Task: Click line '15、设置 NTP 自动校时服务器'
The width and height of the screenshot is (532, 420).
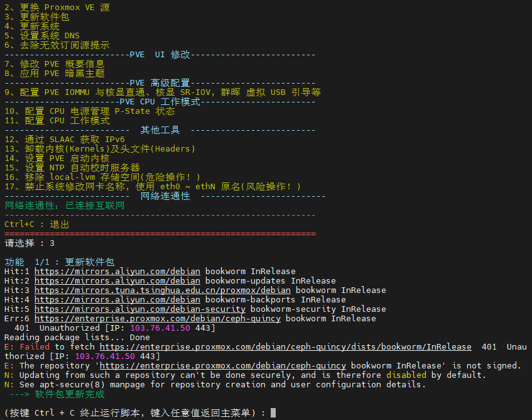Action: point(72,168)
